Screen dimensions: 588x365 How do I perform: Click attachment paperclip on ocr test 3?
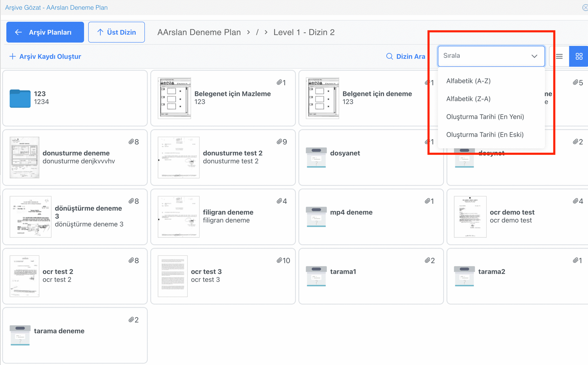click(280, 260)
